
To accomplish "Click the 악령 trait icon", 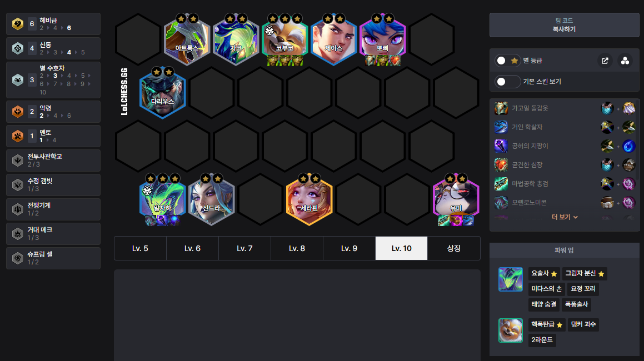I will click(x=18, y=111).
